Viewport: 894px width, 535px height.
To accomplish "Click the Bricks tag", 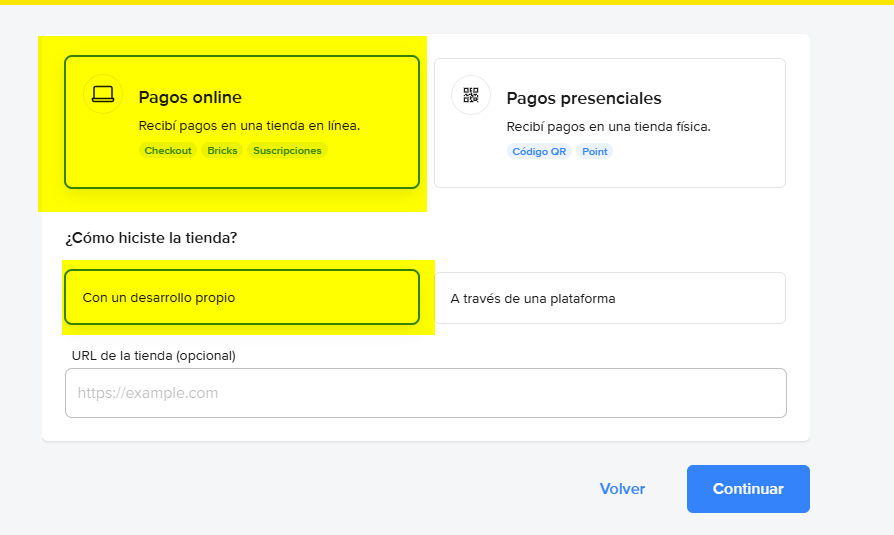I will point(222,151).
